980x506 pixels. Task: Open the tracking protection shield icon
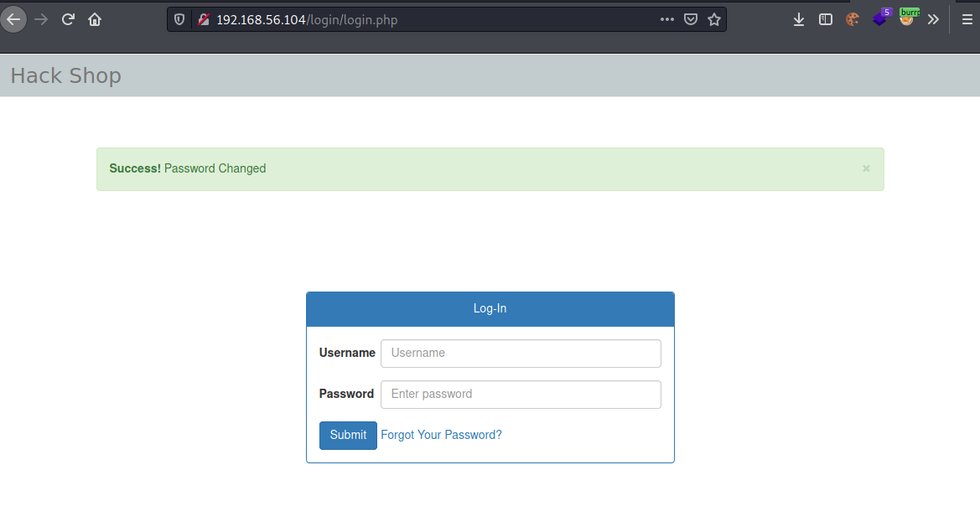(x=177, y=18)
